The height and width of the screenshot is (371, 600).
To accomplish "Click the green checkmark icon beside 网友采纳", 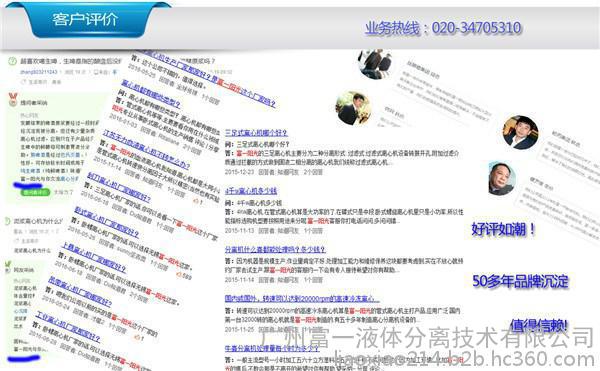I will coord(8,265).
